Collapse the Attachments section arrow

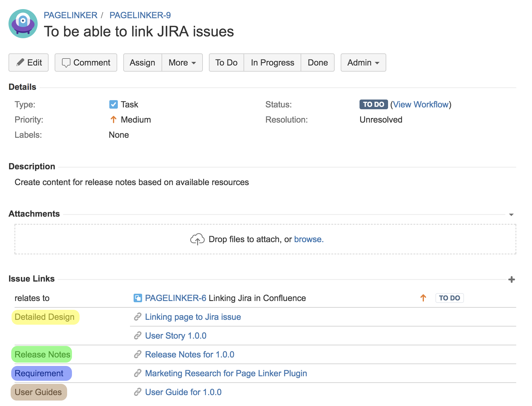click(x=511, y=215)
